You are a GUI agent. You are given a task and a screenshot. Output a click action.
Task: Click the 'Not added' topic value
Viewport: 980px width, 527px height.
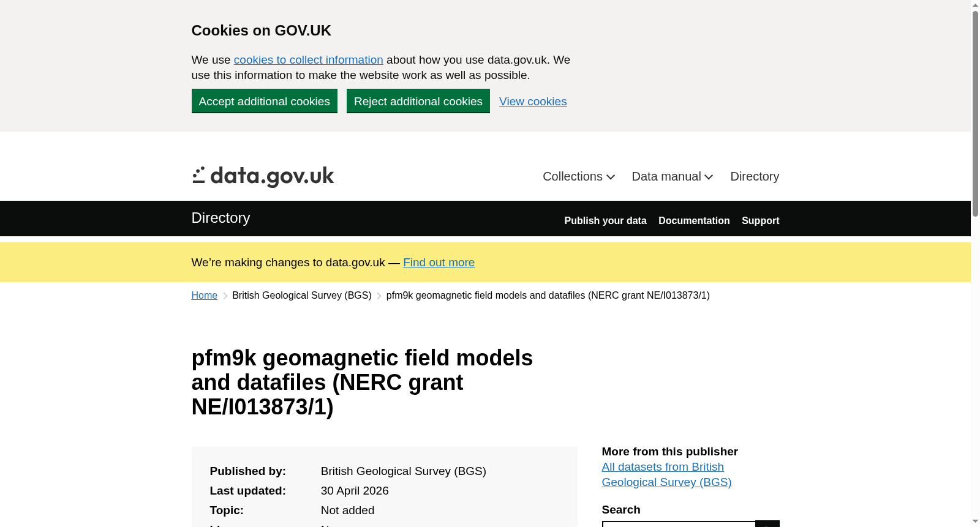point(347,510)
